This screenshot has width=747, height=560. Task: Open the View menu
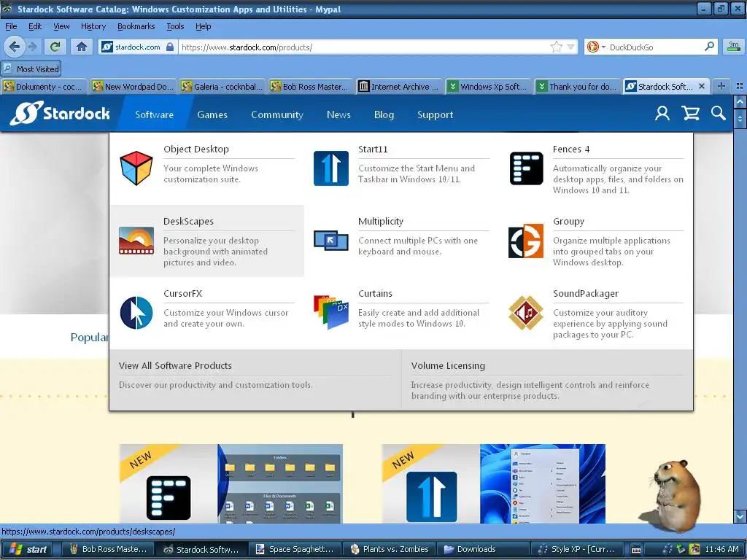61,27
